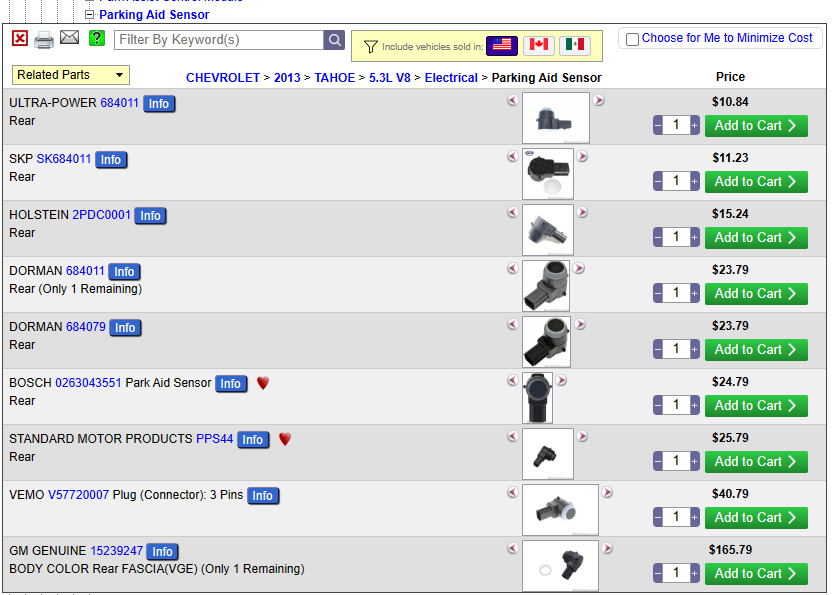Open Info for BOSCH 0263043551
This screenshot has height=595, width=832.
point(231,384)
